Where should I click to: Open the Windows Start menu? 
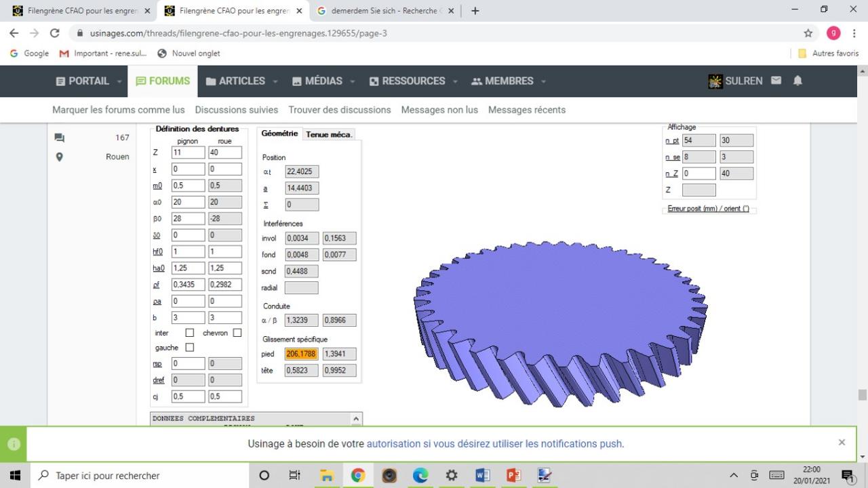[15, 475]
